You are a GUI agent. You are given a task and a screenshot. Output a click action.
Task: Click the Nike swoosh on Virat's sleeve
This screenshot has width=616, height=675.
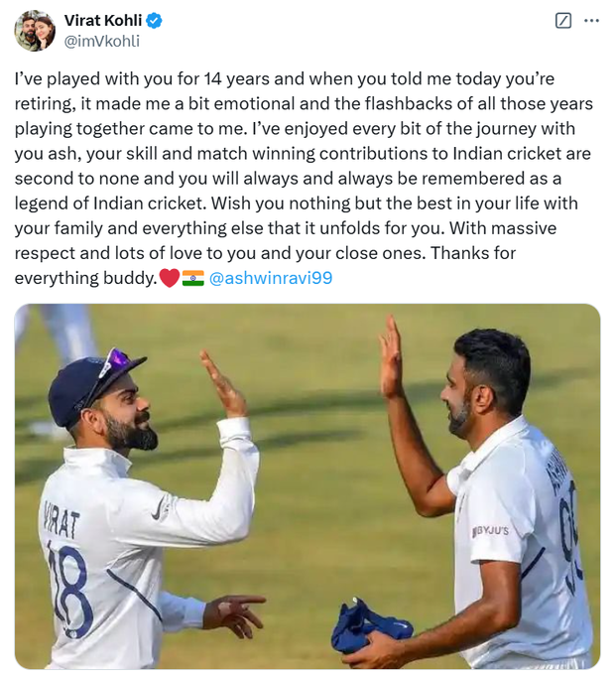pos(160,508)
